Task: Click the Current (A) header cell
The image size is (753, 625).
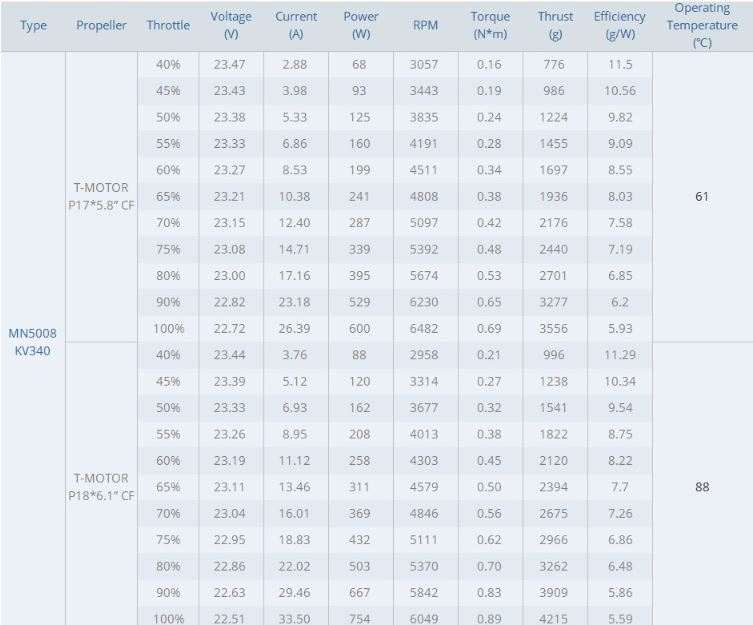Action: pyautogui.click(x=296, y=25)
